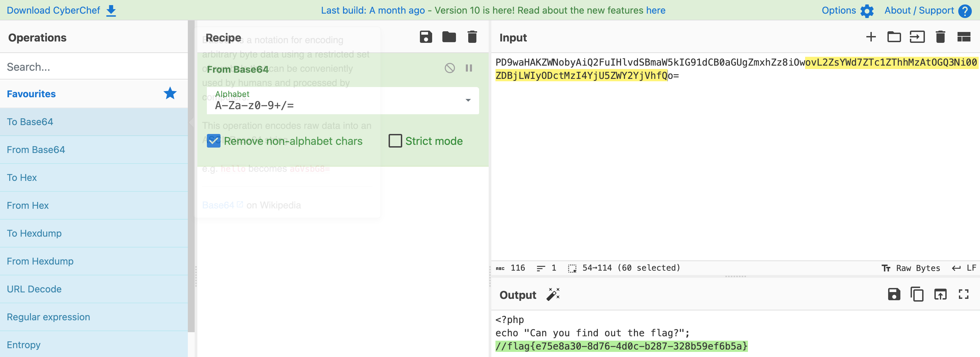
Task: Click the operations Search field
Action: coord(94,67)
